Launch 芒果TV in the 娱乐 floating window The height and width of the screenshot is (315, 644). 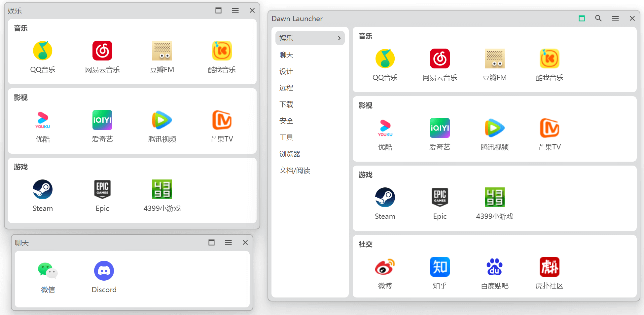pos(222,127)
